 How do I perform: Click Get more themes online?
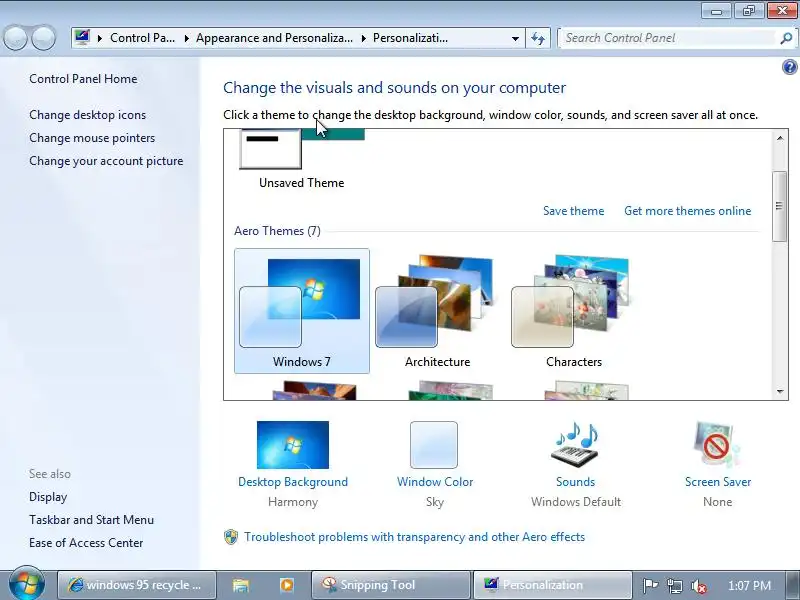688,211
